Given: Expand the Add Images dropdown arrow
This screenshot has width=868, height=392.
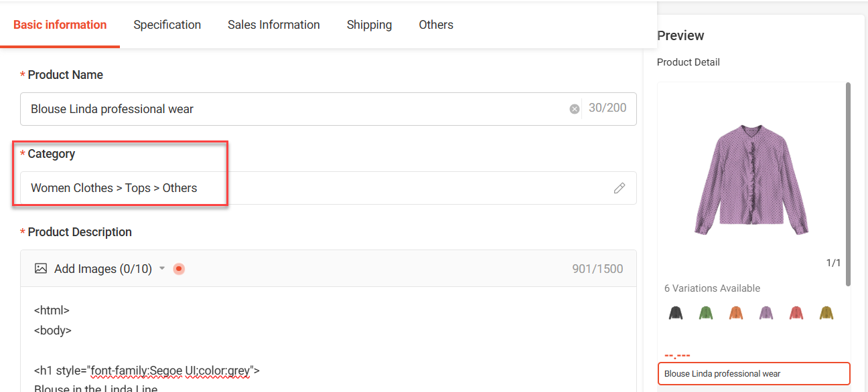Looking at the screenshot, I should coord(161,269).
